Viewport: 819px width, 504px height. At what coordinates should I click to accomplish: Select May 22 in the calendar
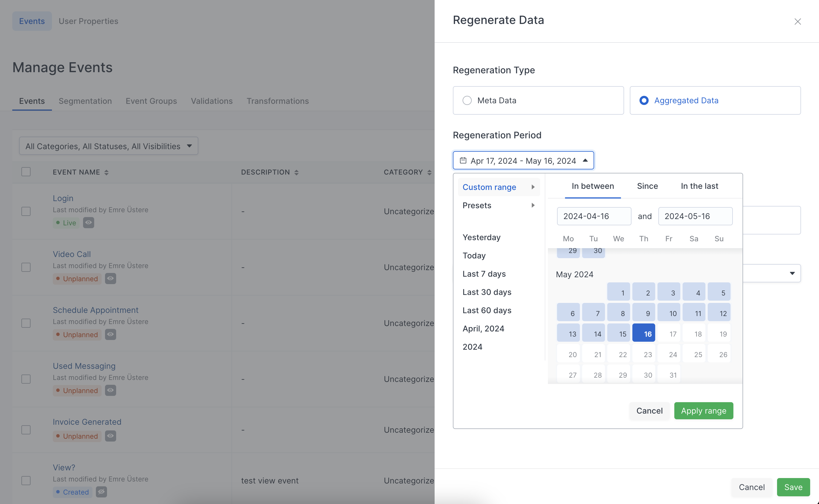619,354
